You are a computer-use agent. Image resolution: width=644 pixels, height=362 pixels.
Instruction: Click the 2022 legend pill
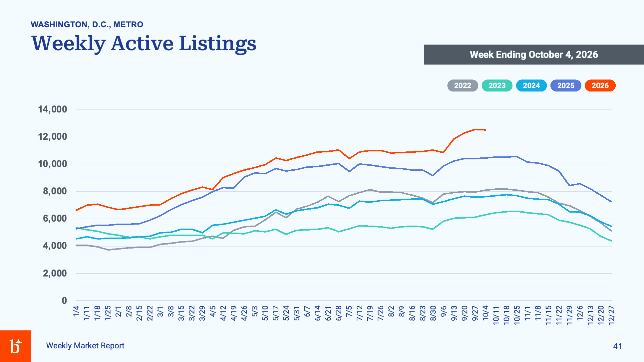click(x=463, y=86)
